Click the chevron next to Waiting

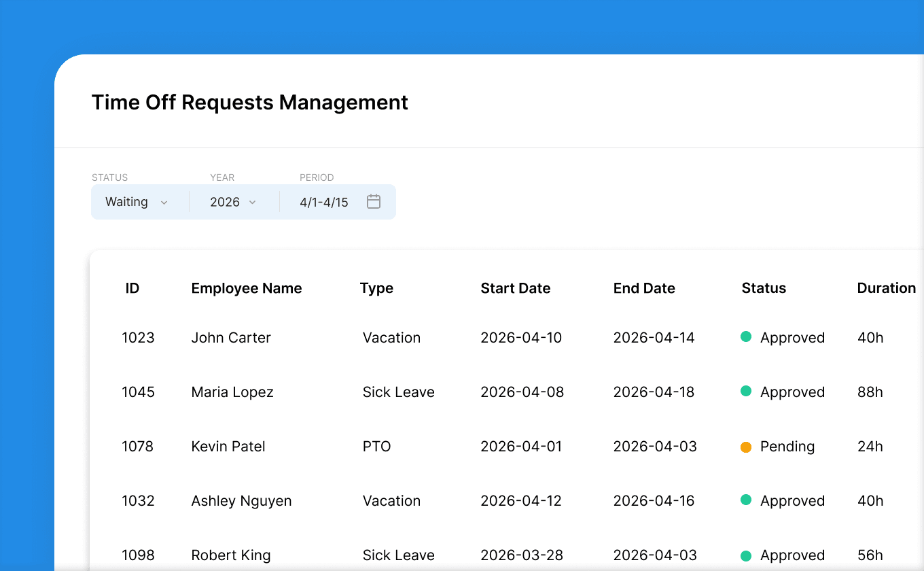pos(164,202)
